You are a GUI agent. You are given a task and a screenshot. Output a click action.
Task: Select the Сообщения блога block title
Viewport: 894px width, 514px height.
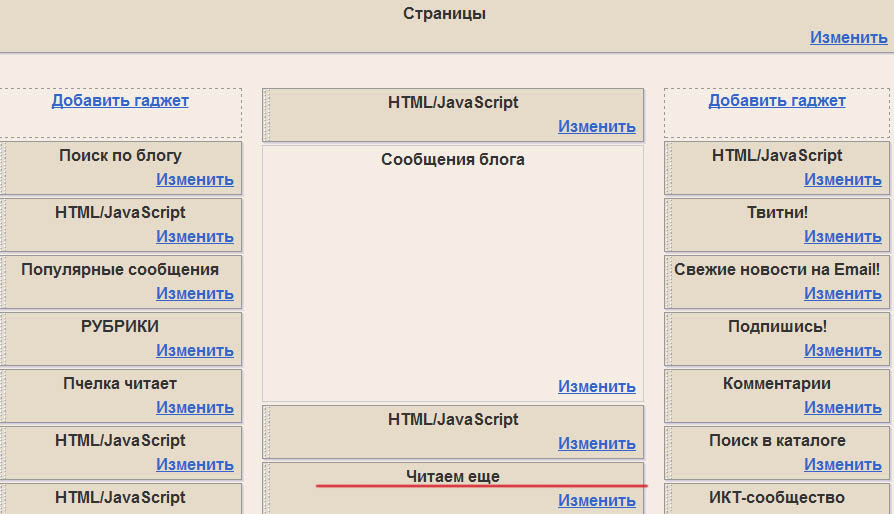click(453, 160)
